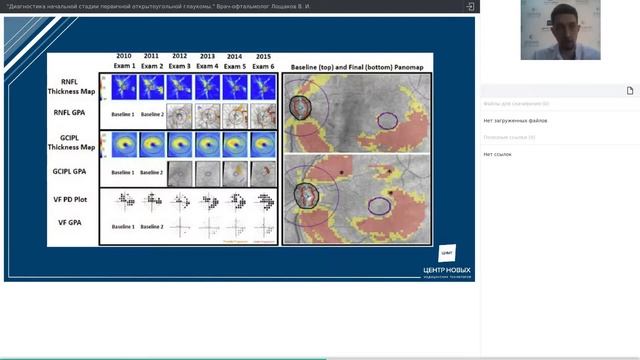The width and height of the screenshot is (640, 360).
Task: Click the "GCIPL Thickness Map" label on slide
Action: click(71, 142)
